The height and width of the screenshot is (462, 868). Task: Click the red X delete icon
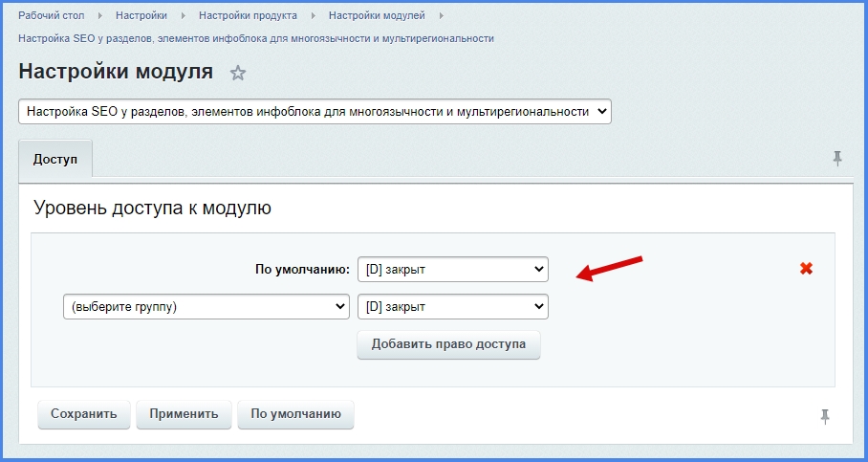click(x=806, y=269)
